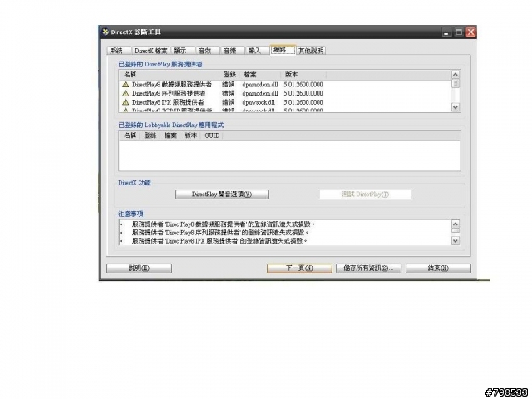Viewport: 532px width, 399px height.
Task: Click the note about 序列服務提供者 registry
Action: coord(220,233)
